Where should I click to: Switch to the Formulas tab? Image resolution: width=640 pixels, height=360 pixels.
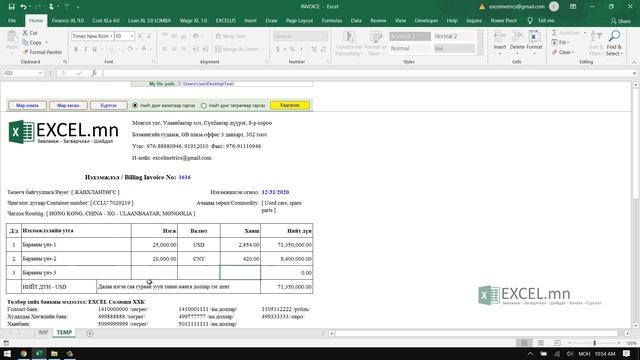331,20
